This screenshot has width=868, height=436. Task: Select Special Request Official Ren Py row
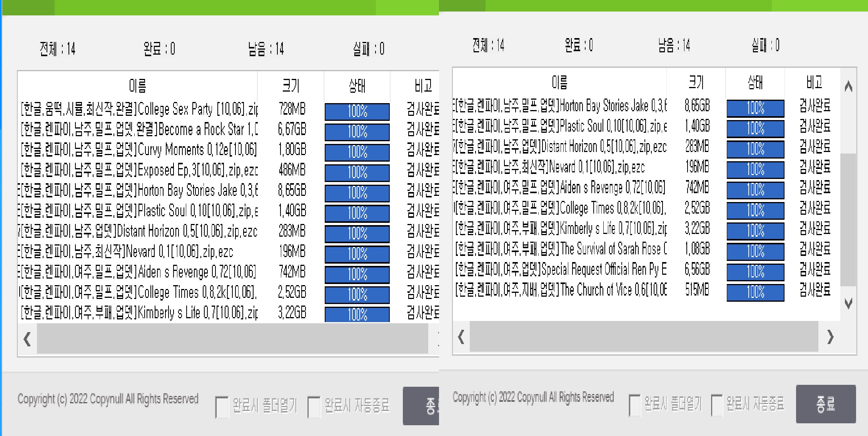coord(560,269)
